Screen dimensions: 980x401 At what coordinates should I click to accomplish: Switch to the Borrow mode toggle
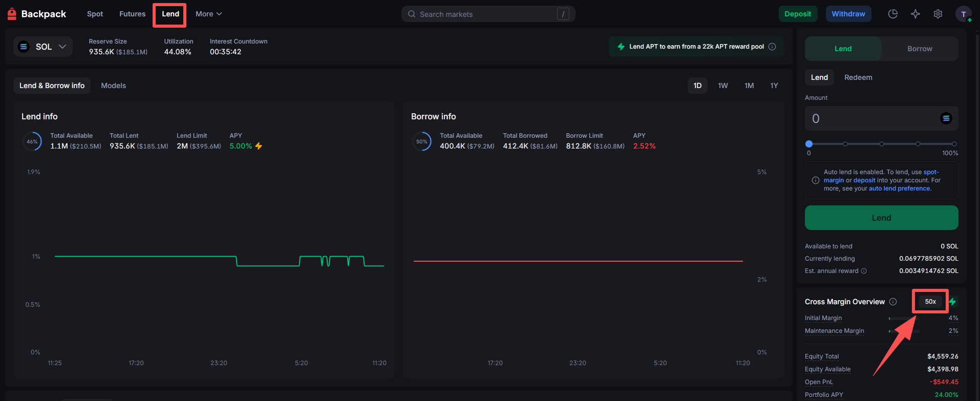(919, 49)
